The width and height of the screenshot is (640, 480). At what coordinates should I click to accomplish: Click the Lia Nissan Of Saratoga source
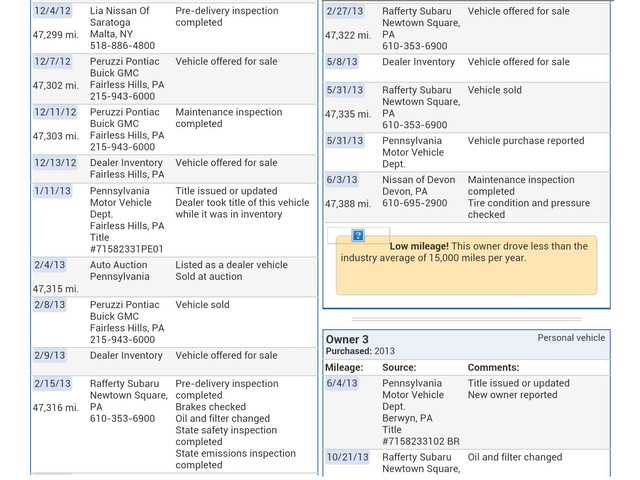[120, 17]
